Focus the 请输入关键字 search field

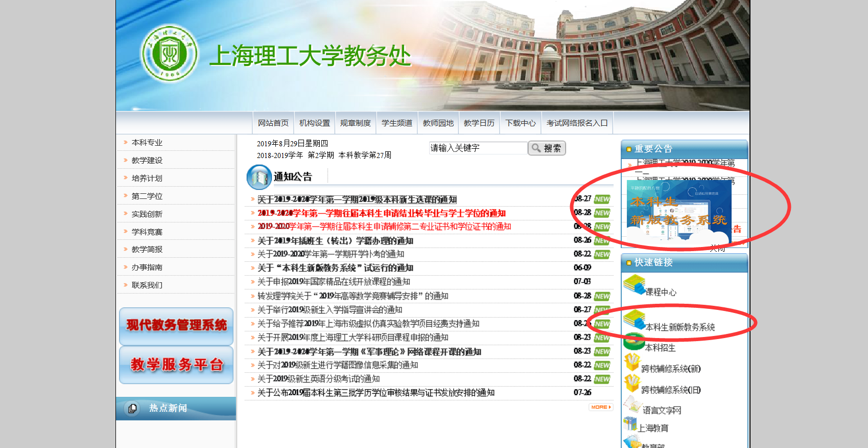[x=478, y=148]
